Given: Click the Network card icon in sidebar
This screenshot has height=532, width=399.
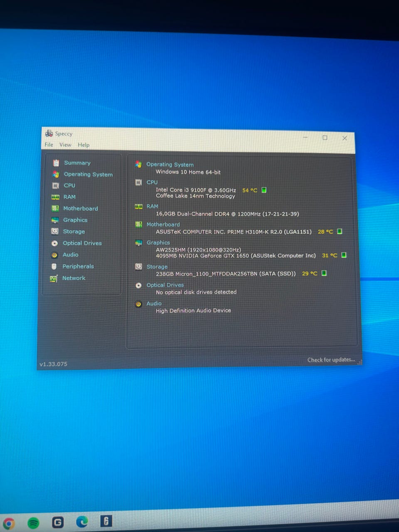Looking at the screenshot, I should point(54,278).
